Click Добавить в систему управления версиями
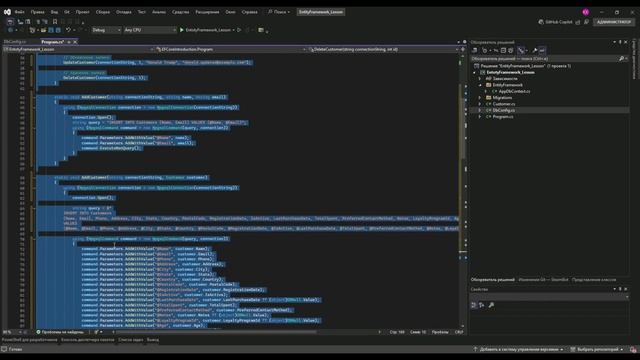640x360 pixels. (518, 349)
